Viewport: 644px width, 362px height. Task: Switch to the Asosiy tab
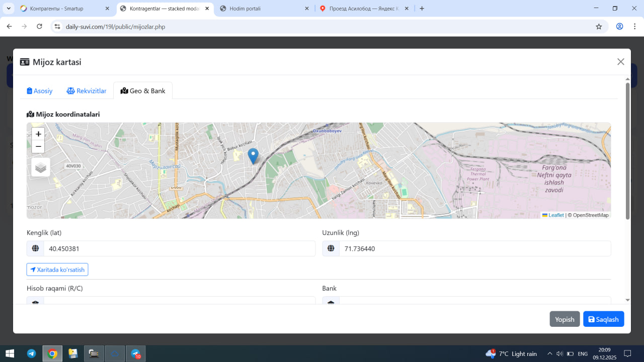[x=40, y=91]
